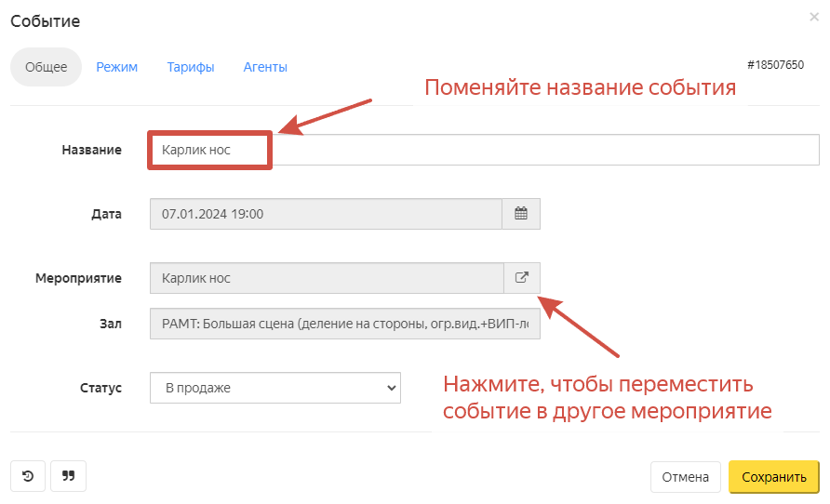Save changes with the Сохранить button
The image size is (830, 504).
[x=773, y=477]
